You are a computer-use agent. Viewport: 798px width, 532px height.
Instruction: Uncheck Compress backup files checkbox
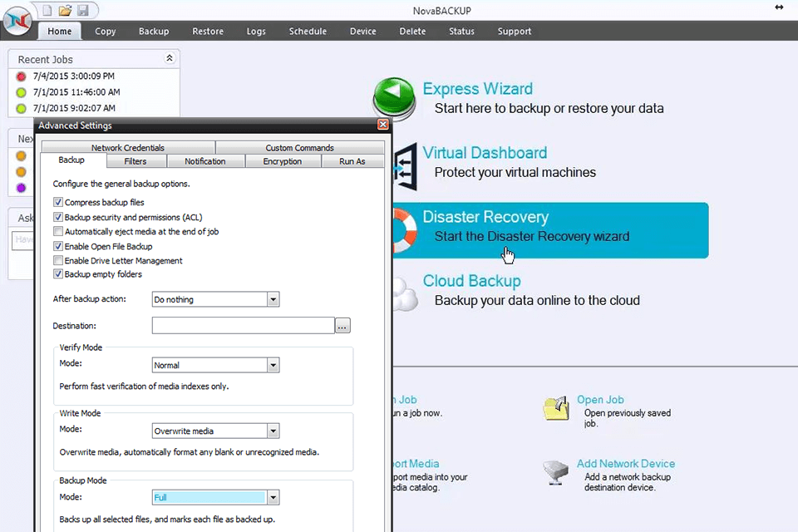point(58,202)
